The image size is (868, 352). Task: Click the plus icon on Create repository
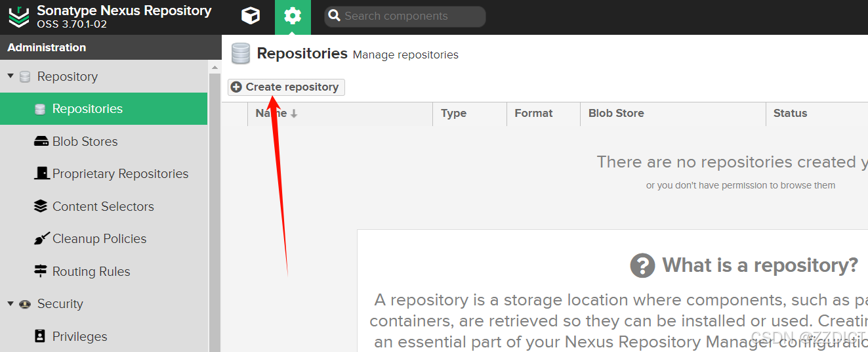236,87
